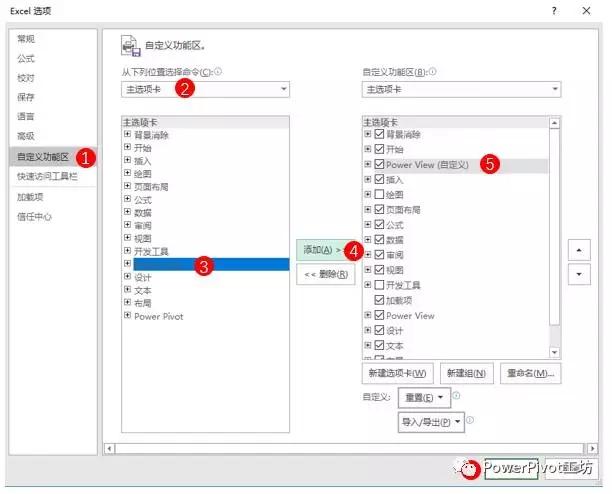Image resolution: width=612 pixels, height=494 pixels.
Task: Expand 背景消除 in the left command list
Action: (127, 134)
